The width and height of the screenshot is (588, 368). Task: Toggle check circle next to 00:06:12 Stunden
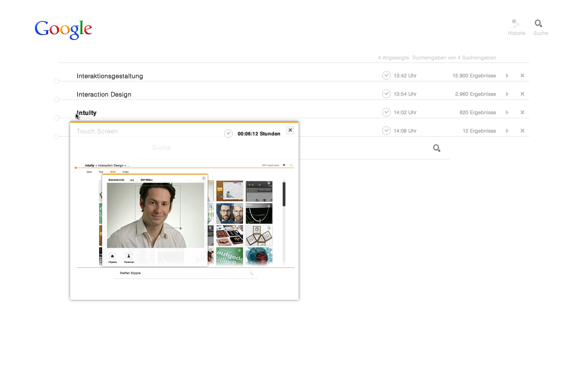point(228,133)
